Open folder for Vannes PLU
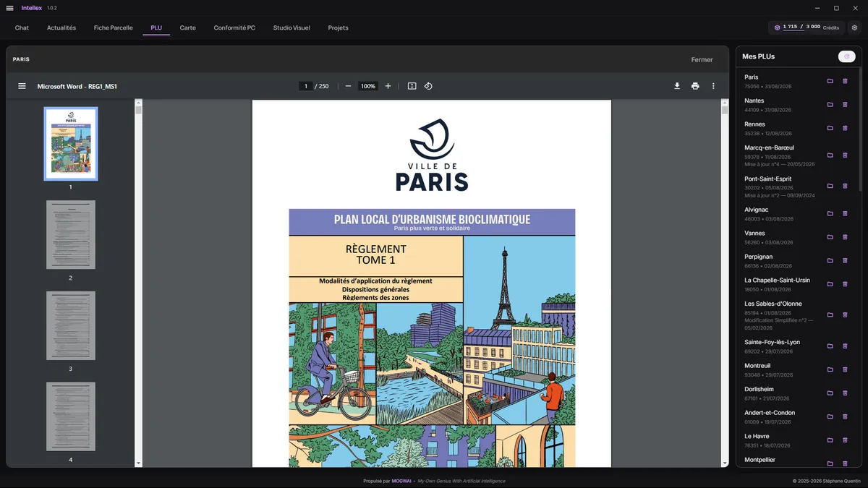The height and width of the screenshot is (488, 868). tap(830, 237)
